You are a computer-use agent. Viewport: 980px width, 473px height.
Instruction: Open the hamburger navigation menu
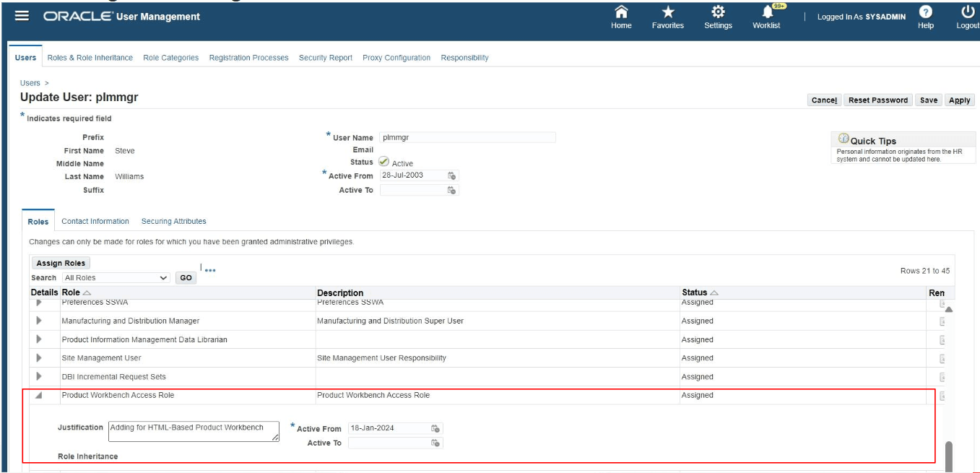coord(22,16)
